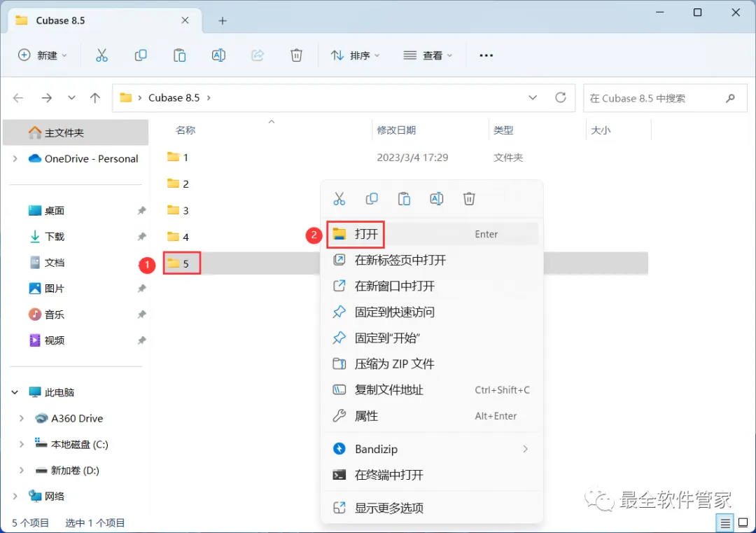Switch to large icons view via the status bar icon

point(743,523)
